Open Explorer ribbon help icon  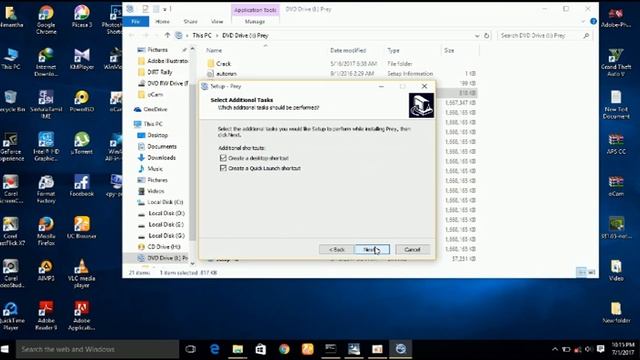593,21
